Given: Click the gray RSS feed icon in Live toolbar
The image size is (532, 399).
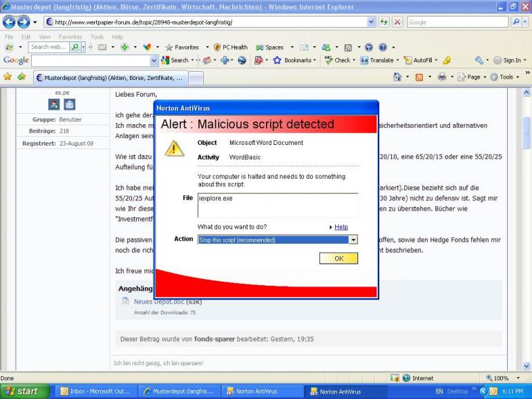Looking at the screenshot, I should tap(348, 48).
